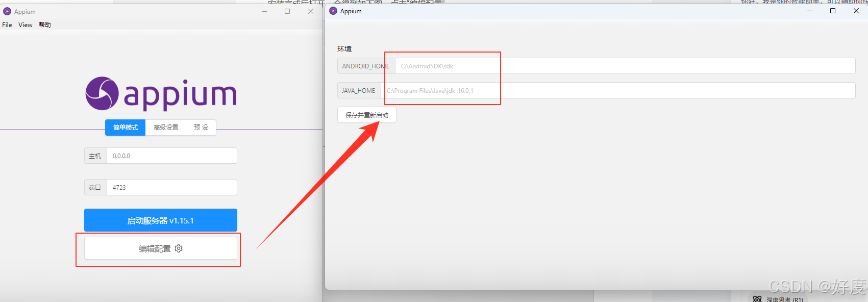Click 启动服务器 v1.15.1 button

pos(161,220)
